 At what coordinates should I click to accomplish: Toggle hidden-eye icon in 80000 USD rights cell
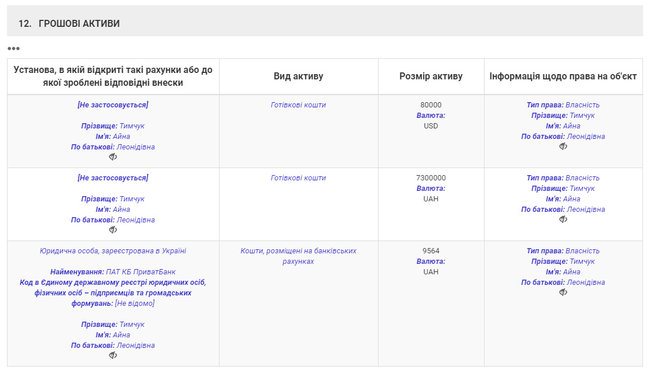pos(563,146)
